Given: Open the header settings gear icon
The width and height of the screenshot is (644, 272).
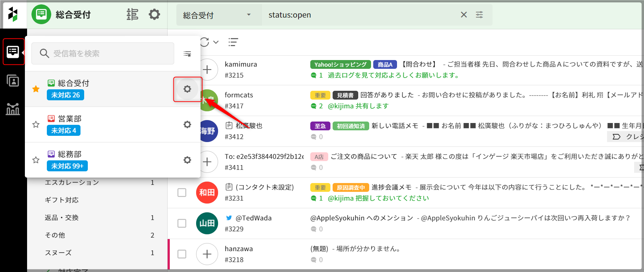Looking at the screenshot, I should coord(154,15).
